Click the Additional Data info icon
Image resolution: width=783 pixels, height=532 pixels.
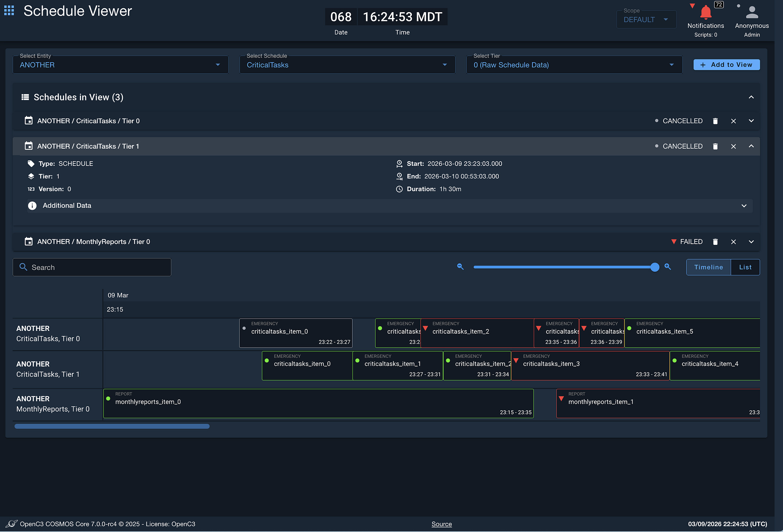(x=32, y=206)
